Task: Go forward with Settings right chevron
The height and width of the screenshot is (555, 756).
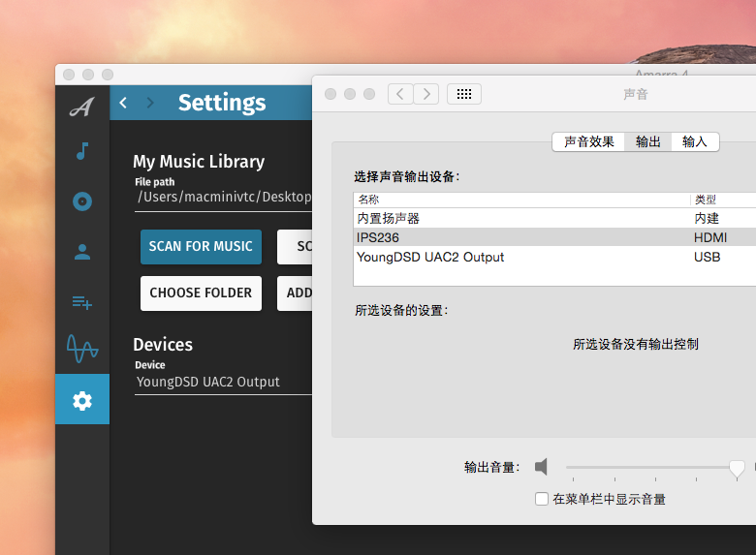Action: pyautogui.click(x=149, y=103)
